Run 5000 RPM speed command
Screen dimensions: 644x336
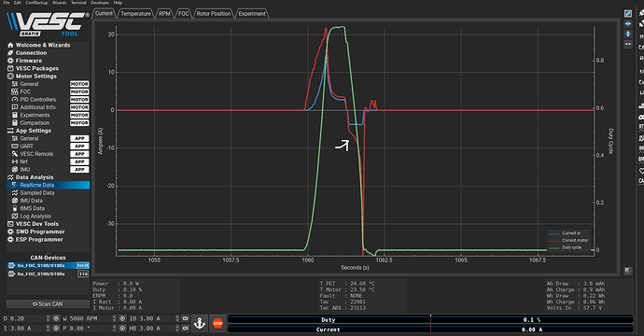click(122, 319)
